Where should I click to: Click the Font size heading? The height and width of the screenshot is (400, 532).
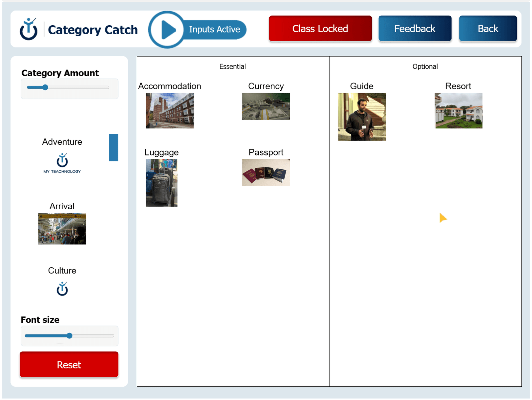point(40,320)
